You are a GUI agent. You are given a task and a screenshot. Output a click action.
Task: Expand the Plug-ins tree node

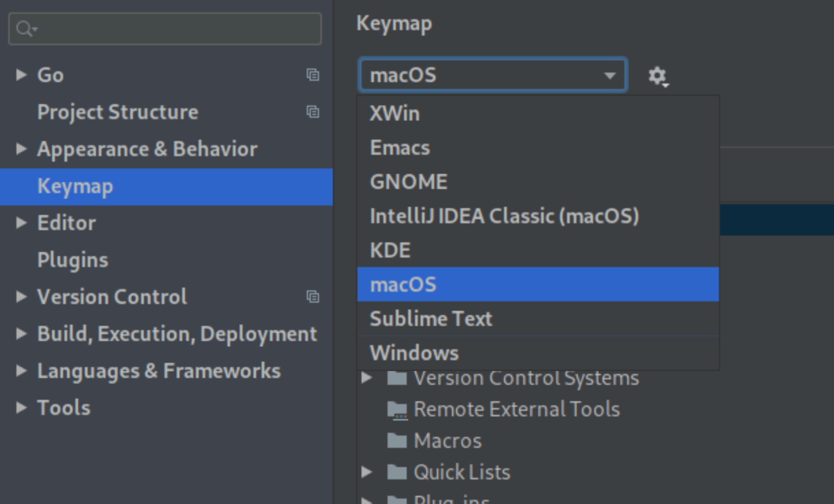coord(367,500)
